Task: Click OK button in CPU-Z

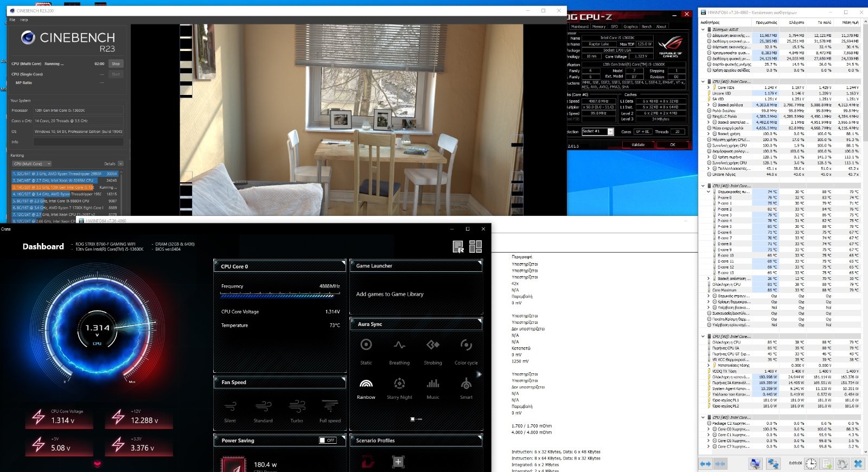Action: (x=673, y=145)
